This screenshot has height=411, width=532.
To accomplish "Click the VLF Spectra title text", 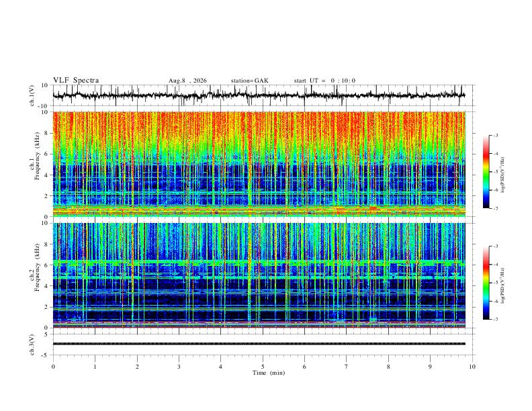I will point(76,81).
